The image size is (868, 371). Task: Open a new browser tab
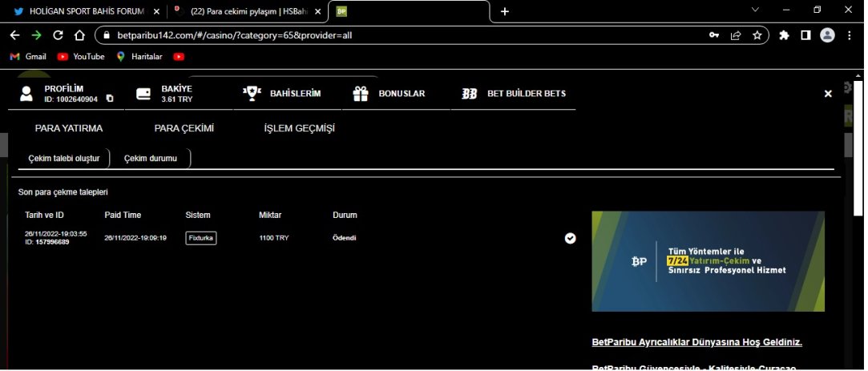tap(504, 11)
